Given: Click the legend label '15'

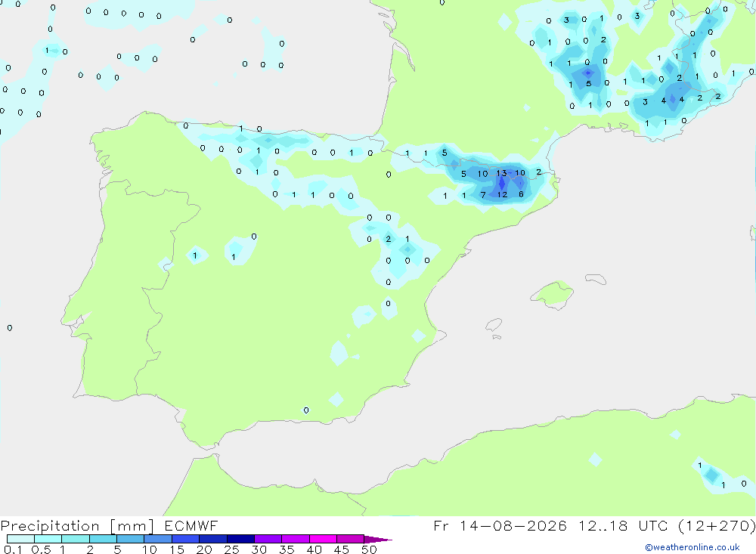Looking at the screenshot, I should (x=176, y=549).
